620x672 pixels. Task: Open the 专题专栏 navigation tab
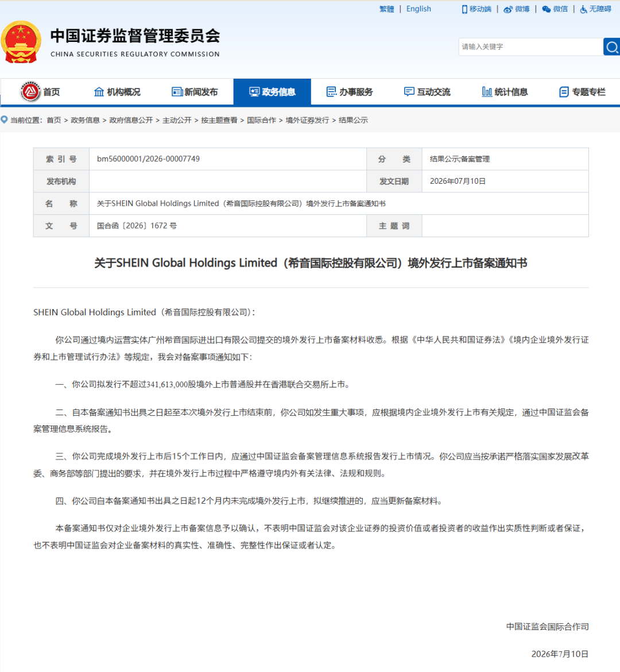tap(582, 92)
